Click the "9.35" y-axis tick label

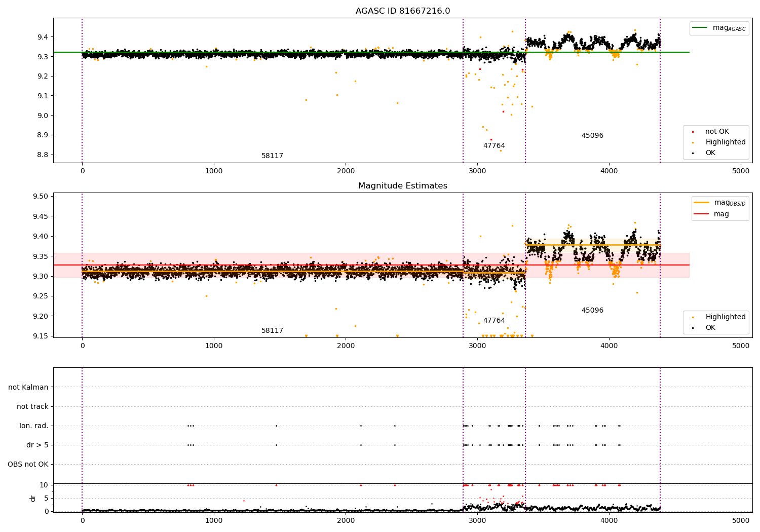(x=41, y=256)
